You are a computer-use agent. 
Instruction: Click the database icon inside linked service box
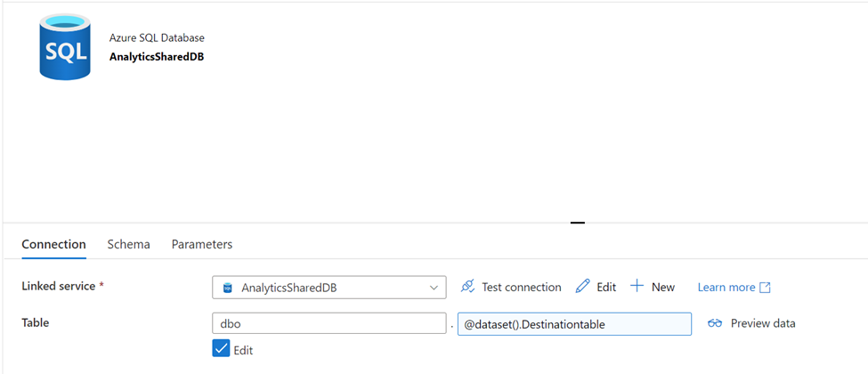click(227, 288)
